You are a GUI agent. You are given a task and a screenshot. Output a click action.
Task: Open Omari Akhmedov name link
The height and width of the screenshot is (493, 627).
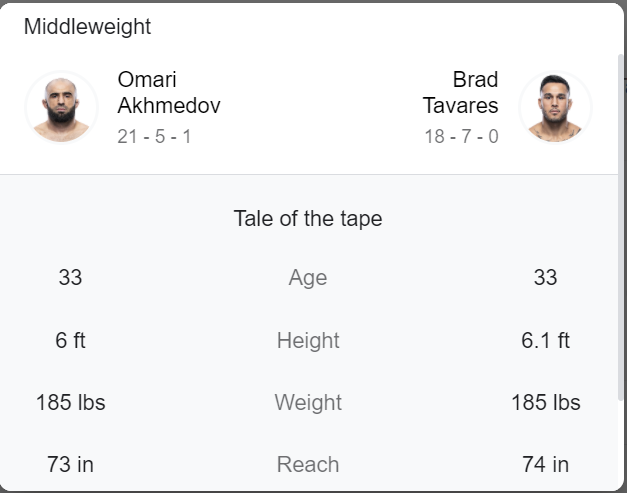(x=169, y=92)
